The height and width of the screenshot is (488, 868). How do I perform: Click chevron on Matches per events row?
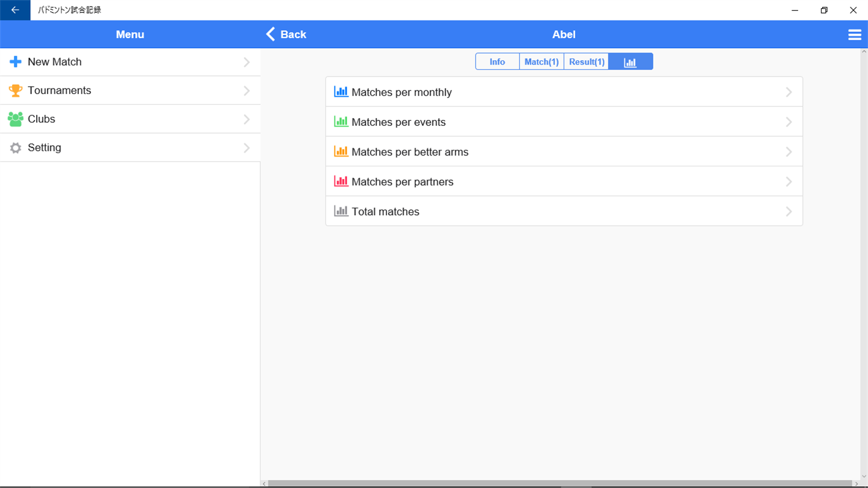(789, 122)
